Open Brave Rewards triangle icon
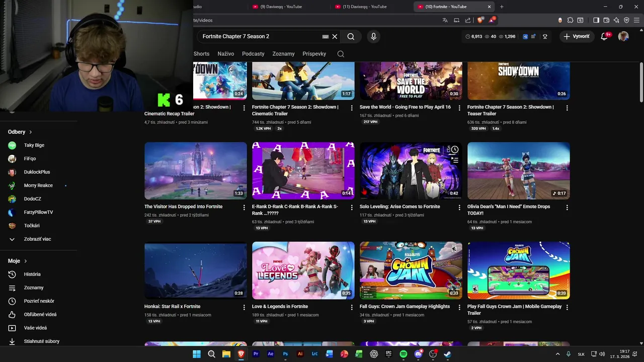Viewport: 644px width, 362px height. 493,20
